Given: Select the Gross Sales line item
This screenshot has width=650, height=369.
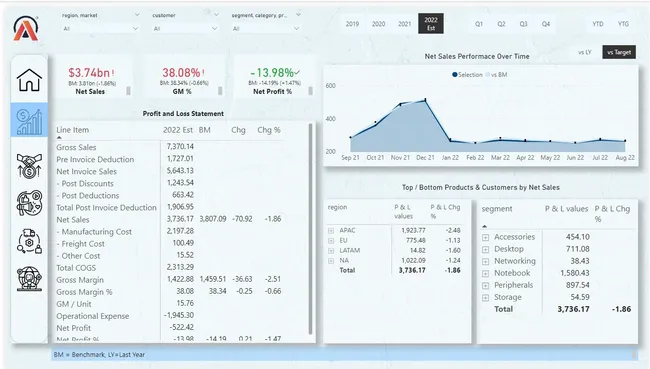Looking at the screenshot, I should [76, 147].
